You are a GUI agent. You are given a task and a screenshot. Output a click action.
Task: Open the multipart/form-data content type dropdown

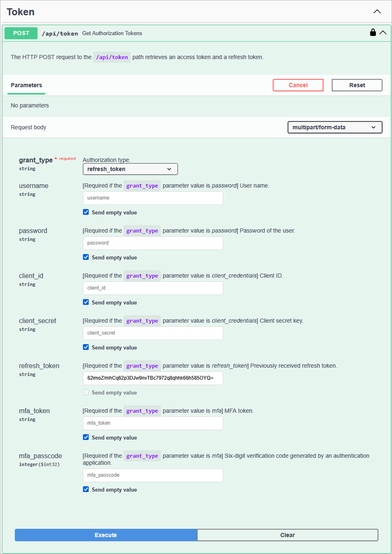335,127
